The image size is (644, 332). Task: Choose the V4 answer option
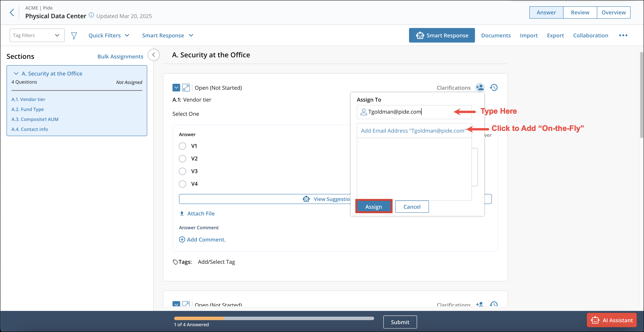coord(182,184)
